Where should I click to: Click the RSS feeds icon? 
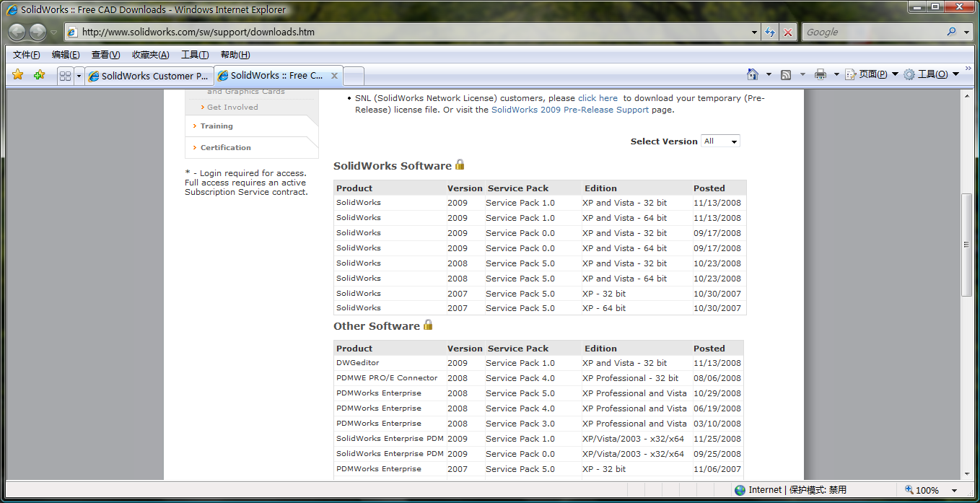pyautogui.click(x=787, y=74)
